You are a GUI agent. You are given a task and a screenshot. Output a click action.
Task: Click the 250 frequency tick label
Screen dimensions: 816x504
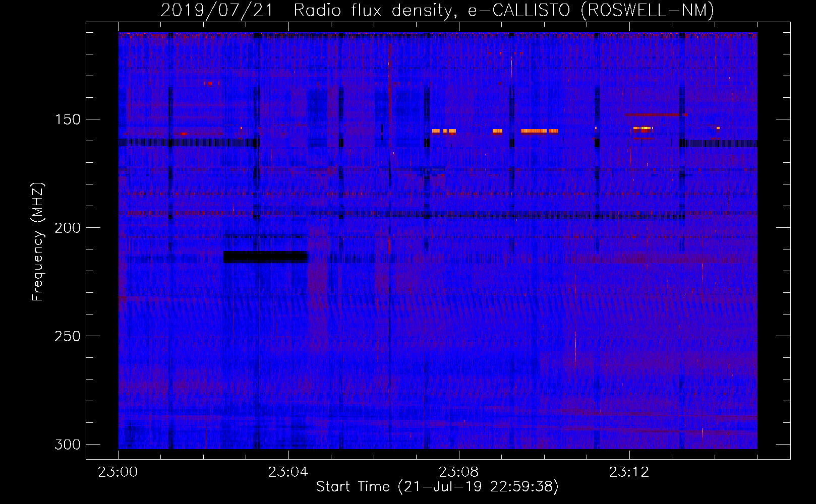68,336
